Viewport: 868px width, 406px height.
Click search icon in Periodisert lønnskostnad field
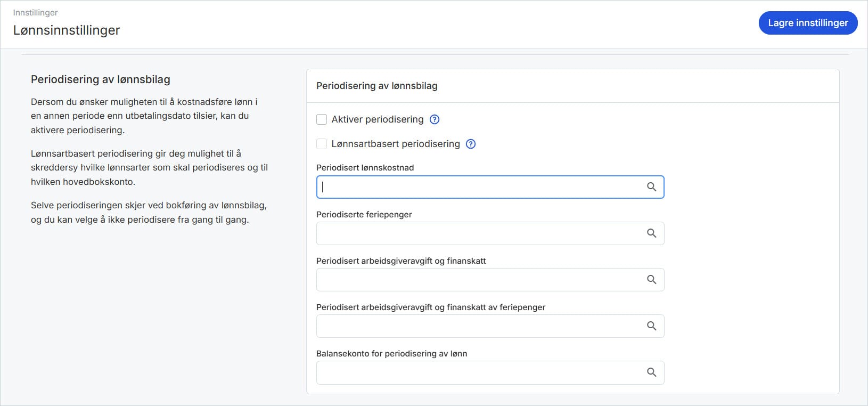point(651,187)
